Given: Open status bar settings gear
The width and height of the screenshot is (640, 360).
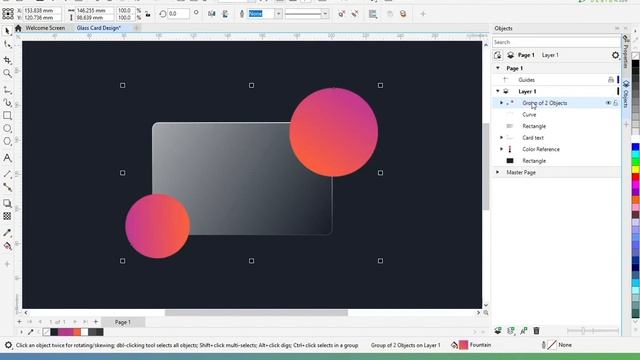Looking at the screenshot, I should (8, 345).
